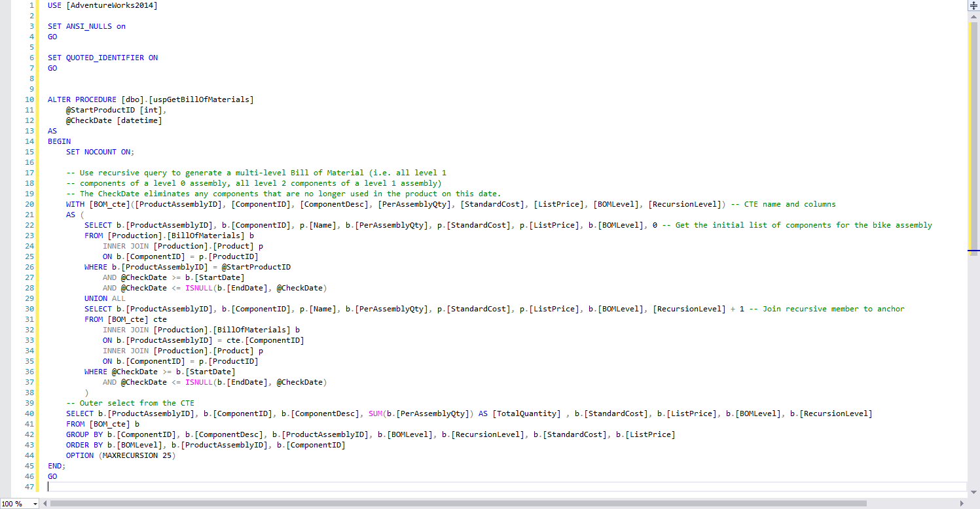Click the END; statement on line 45
This screenshot has height=509, width=980.
(57, 466)
